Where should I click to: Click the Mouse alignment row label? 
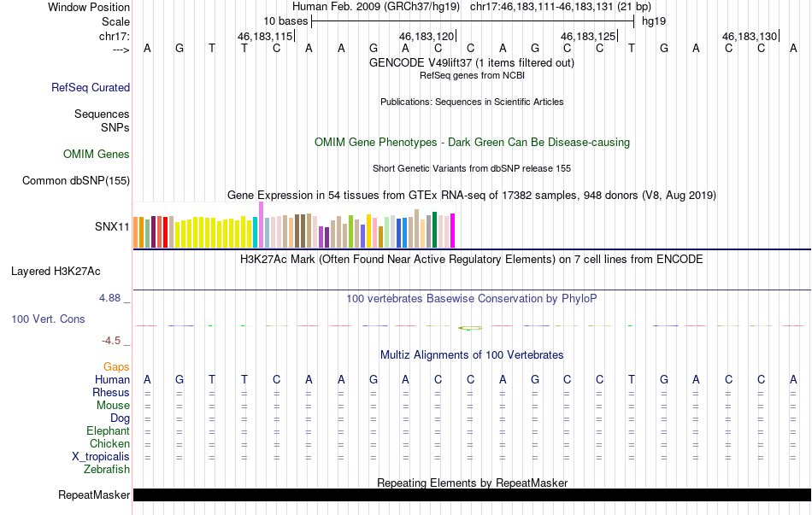113,406
